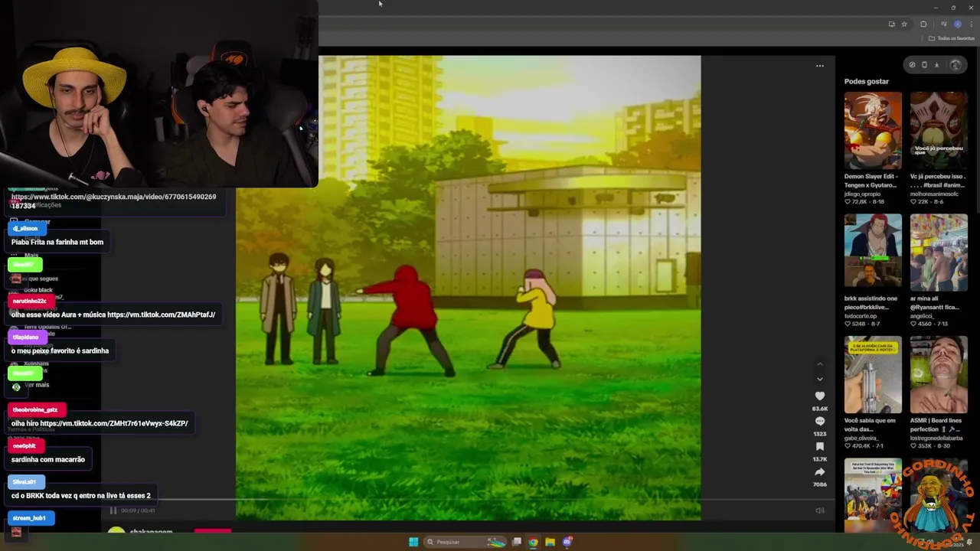Go to the previous video with up chevron
This screenshot has width=980, height=551.
[819, 364]
